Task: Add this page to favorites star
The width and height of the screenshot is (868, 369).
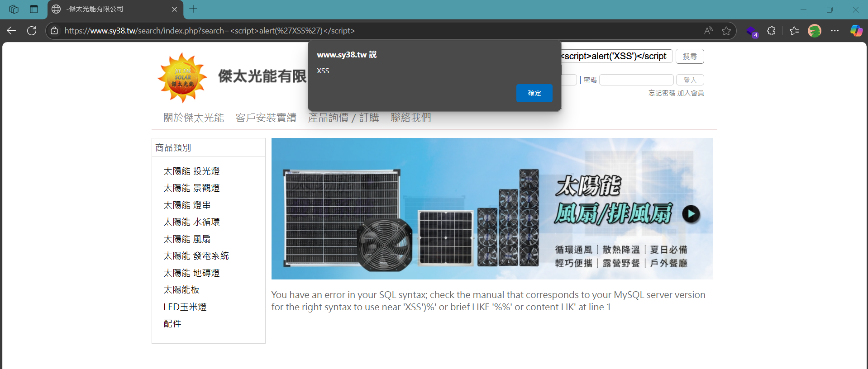Action: click(x=726, y=31)
